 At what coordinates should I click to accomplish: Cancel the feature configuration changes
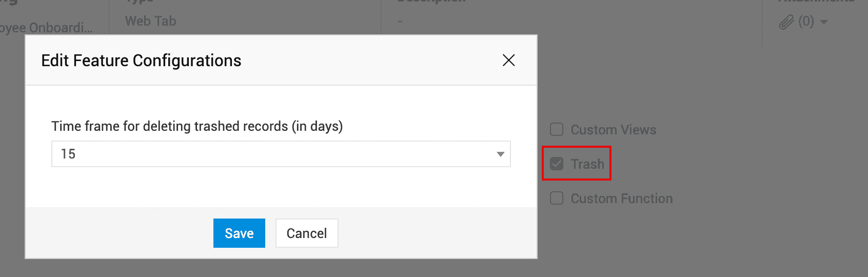(x=306, y=233)
